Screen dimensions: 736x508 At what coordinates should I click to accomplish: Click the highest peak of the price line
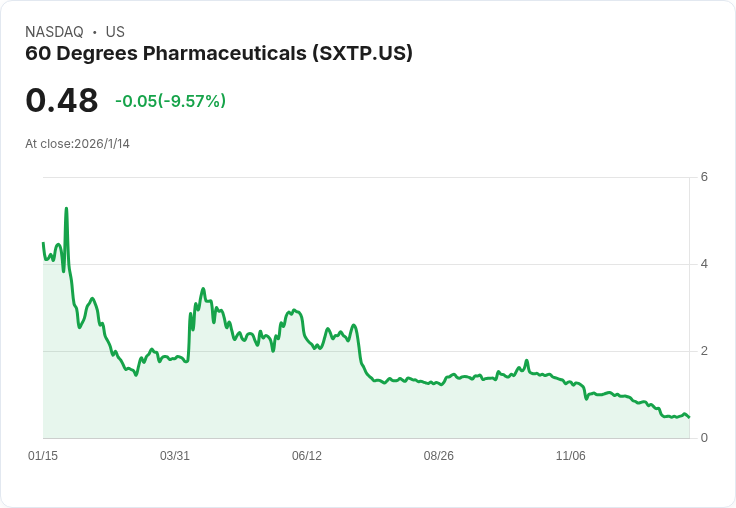coord(66,209)
